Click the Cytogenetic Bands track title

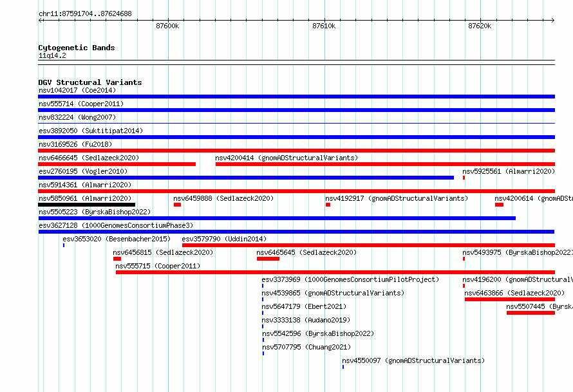coord(77,48)
